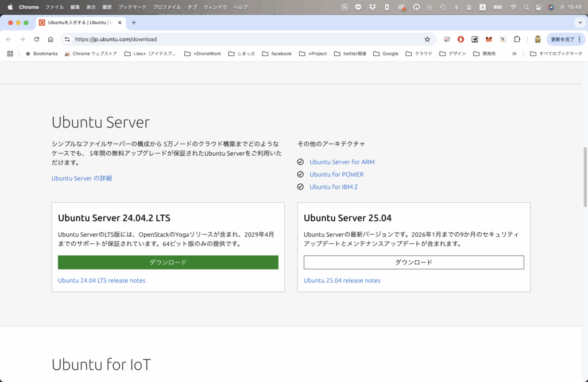Open the facebook bookmark folder

click(x=277, y=53)
